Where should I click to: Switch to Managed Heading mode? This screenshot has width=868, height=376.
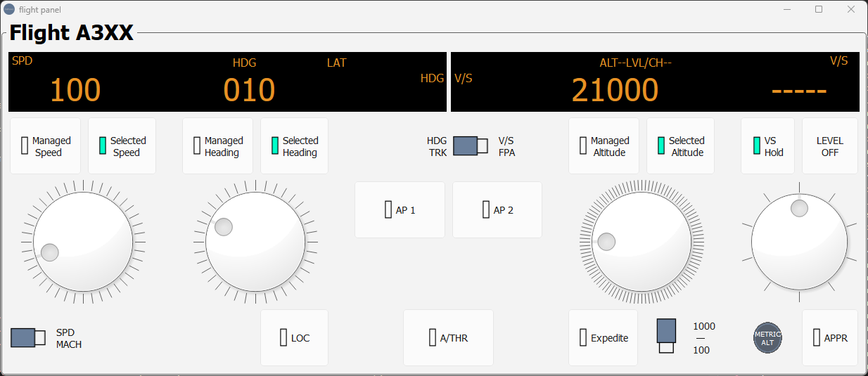pyautogui.click(x=217, y=145)
